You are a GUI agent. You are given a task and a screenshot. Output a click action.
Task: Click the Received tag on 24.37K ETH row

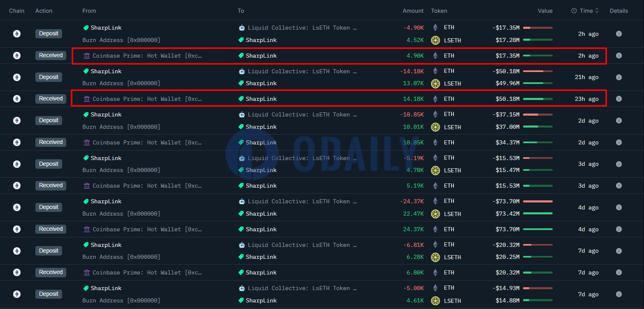51,229
